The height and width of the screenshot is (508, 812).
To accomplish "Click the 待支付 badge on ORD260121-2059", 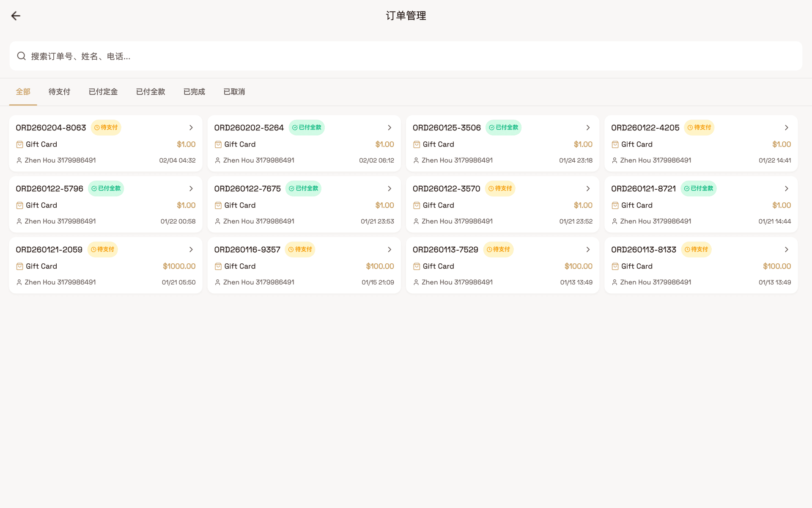I will 103,249.
